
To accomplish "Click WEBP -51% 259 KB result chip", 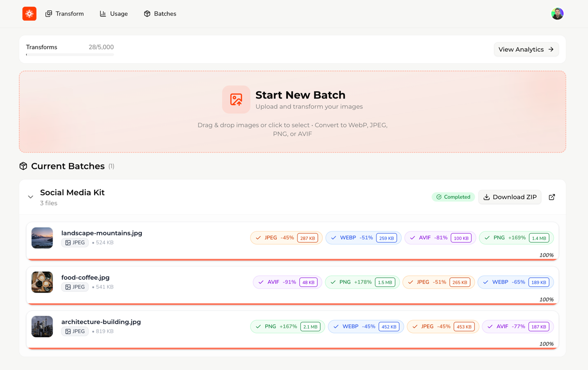I will click(x=363, y=238).
